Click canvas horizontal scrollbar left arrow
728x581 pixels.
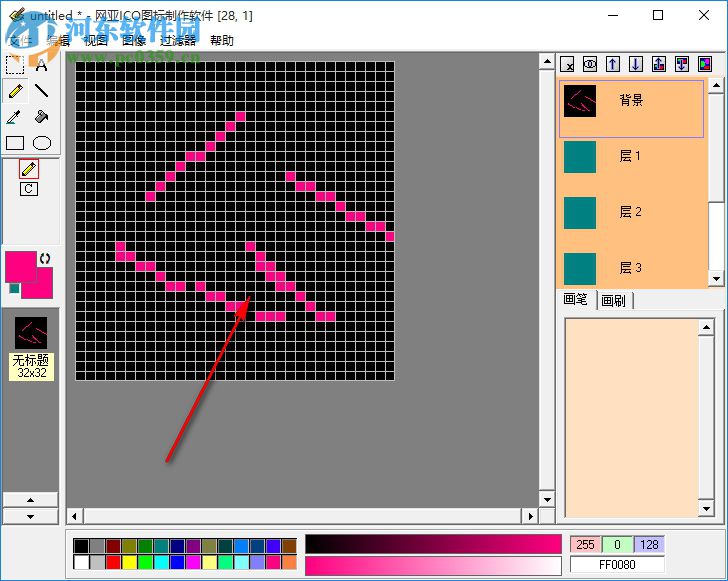pyautogui.click(x=74, y=516)
